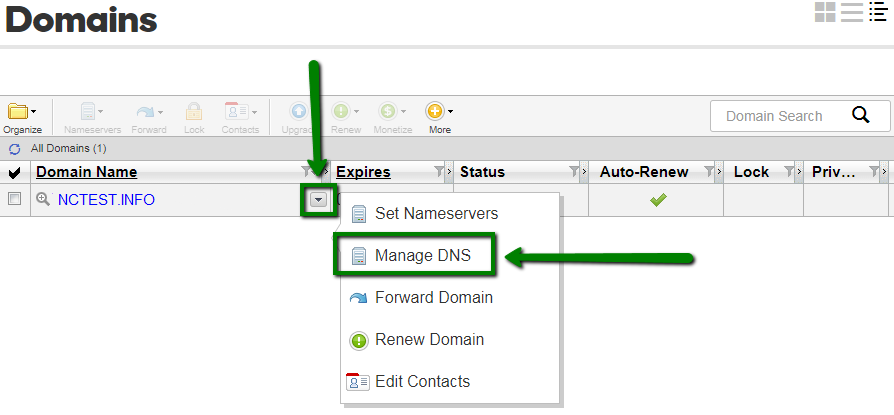Click into the Domain Search field

[779, 116]
